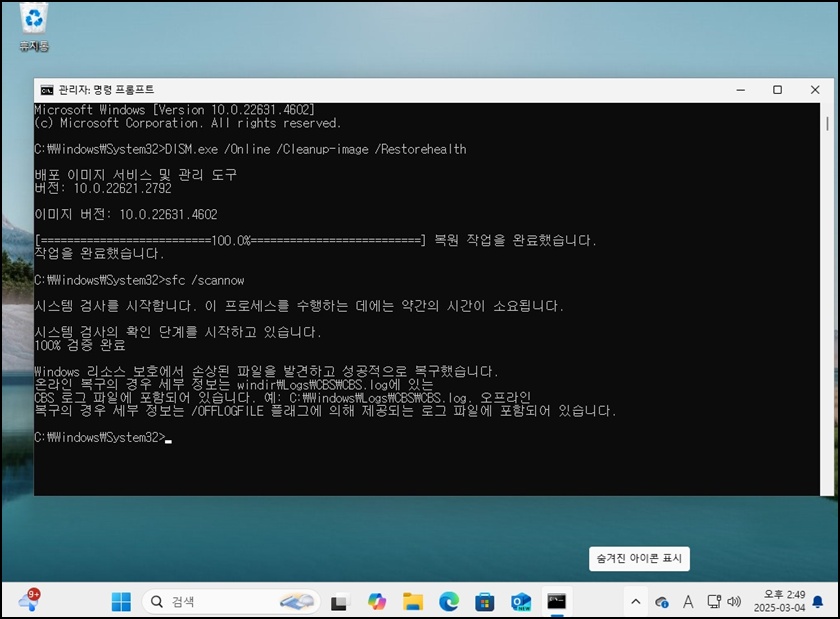Click the Microsoft Windows version line
Screen dimensions: 840x619
(175, 109)
